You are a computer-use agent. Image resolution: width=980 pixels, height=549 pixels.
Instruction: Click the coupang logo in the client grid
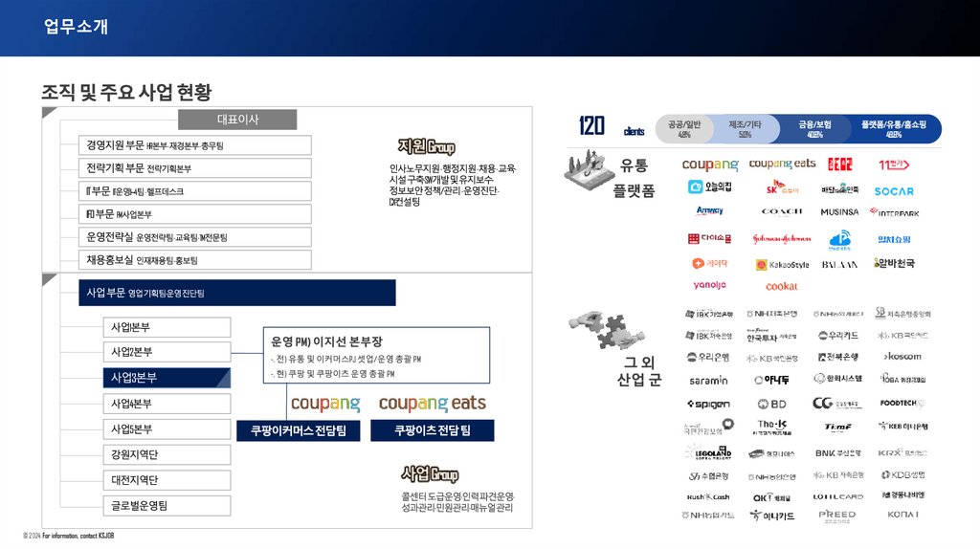710,165
